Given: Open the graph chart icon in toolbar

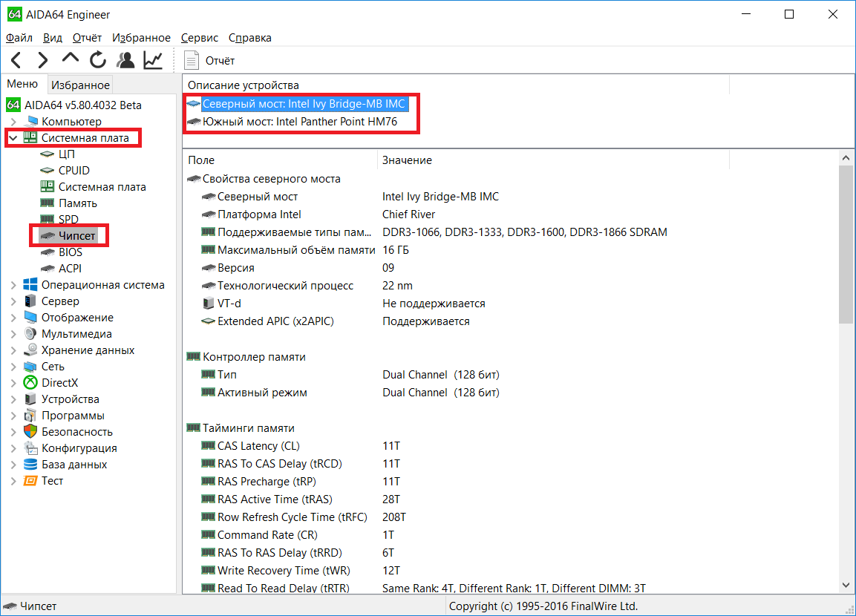Looking at the screenshot, I should [153, 60].
